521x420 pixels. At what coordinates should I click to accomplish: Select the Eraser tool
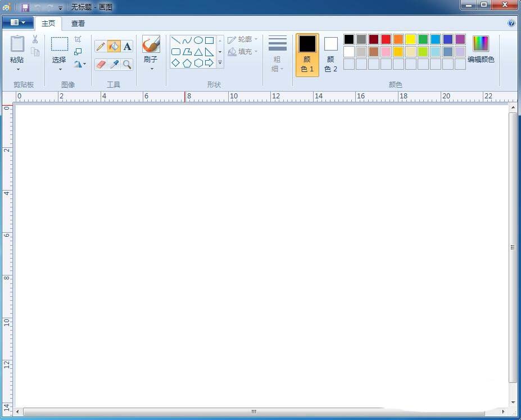click(101, 65)
